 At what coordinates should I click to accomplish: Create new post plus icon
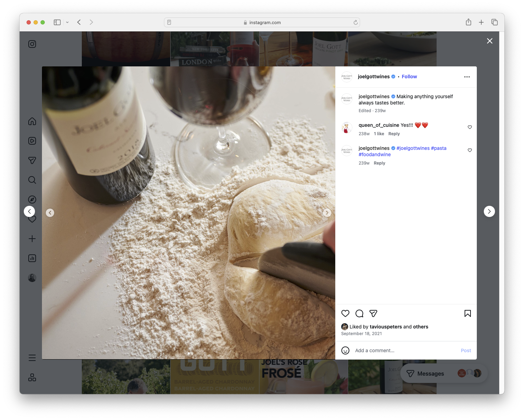32,239
